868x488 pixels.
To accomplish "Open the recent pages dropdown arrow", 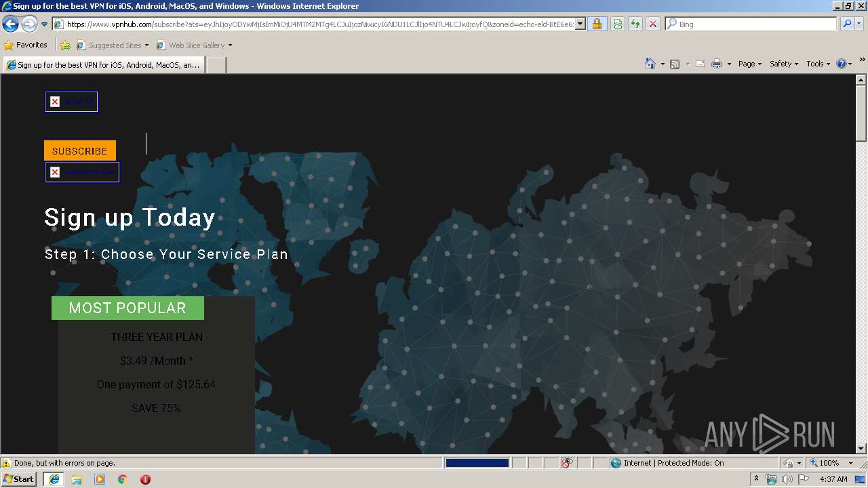I will click(45, 24).
